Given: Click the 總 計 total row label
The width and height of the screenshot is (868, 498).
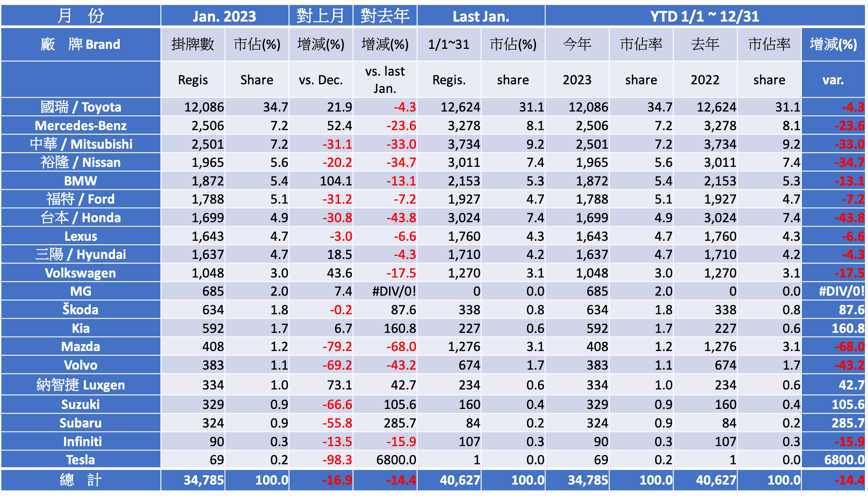Looking at the screenshot, I should tap(81, 480).
